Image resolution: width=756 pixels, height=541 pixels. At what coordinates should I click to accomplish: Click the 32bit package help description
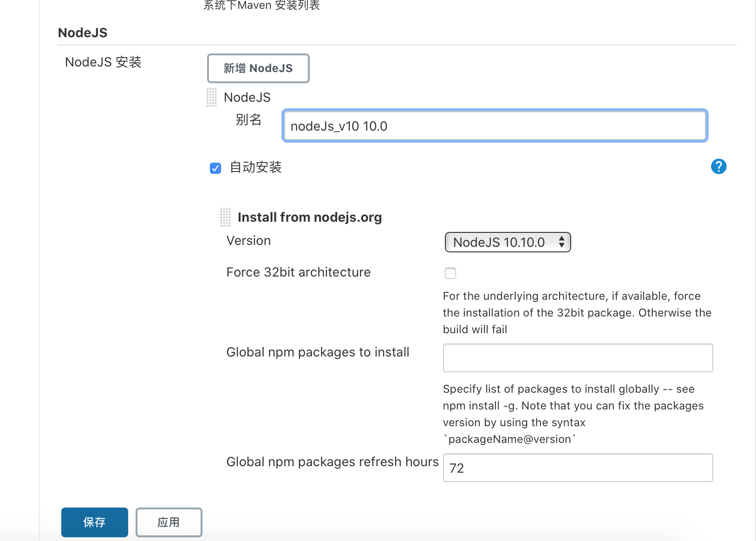click(x=577, y=313)
